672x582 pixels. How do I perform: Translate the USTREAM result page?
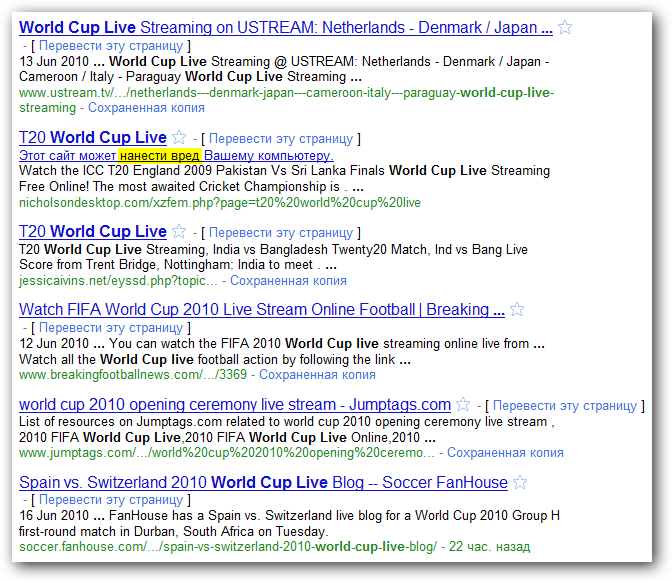point(111,45)
